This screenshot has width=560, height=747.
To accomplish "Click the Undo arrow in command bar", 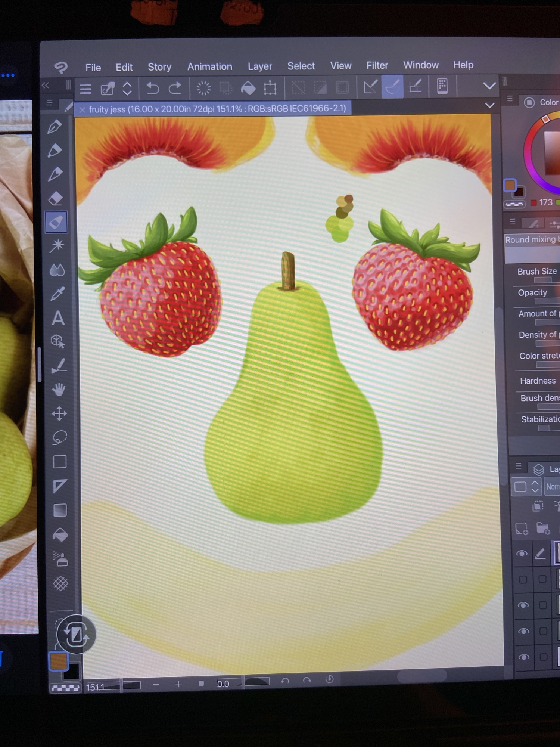I will 153,89.
